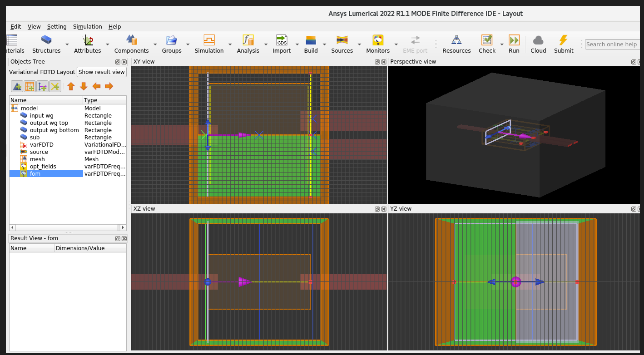Viewport: 644px width, 355px height.
Task: Click the EME port icon
Action: 415,40
